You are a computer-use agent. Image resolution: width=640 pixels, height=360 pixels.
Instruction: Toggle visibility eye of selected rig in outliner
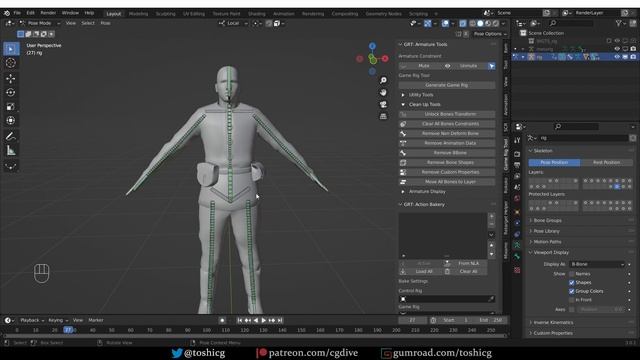tap(617, 57)
